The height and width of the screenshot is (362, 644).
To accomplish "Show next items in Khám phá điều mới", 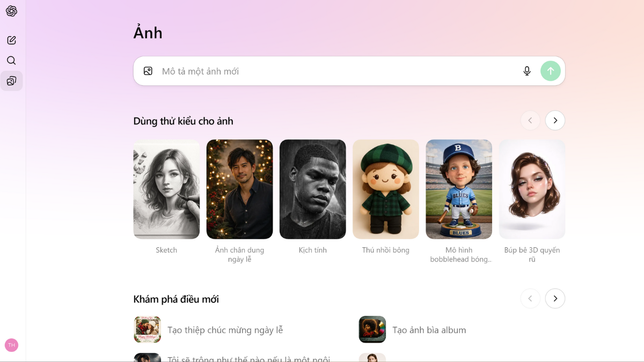I will (x=555, y=299).
